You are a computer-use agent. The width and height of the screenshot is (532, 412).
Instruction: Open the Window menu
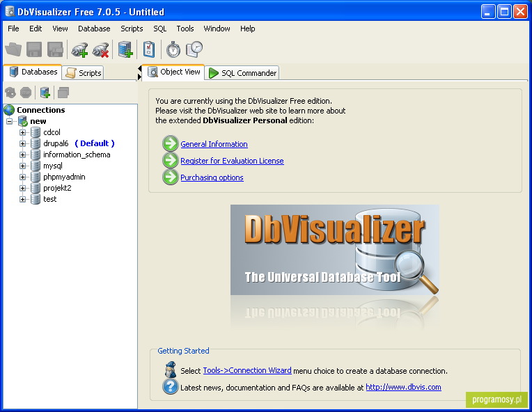(217, 29)
